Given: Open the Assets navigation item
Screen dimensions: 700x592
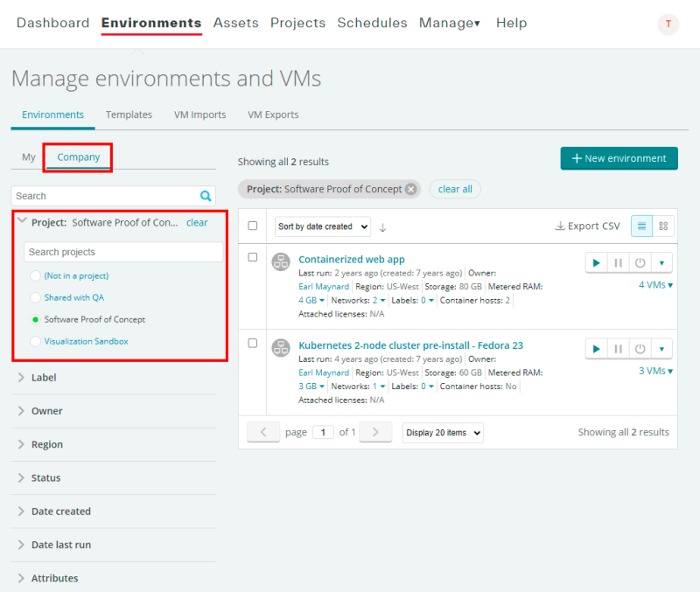Looking at the screenshot, I should (x=235, y=23).
